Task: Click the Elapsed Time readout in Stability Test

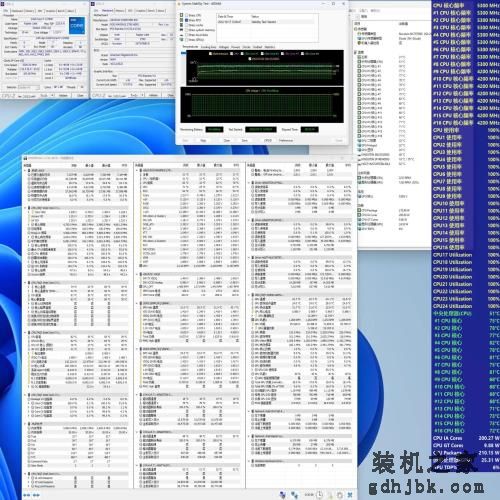Action: click(310, 129)
